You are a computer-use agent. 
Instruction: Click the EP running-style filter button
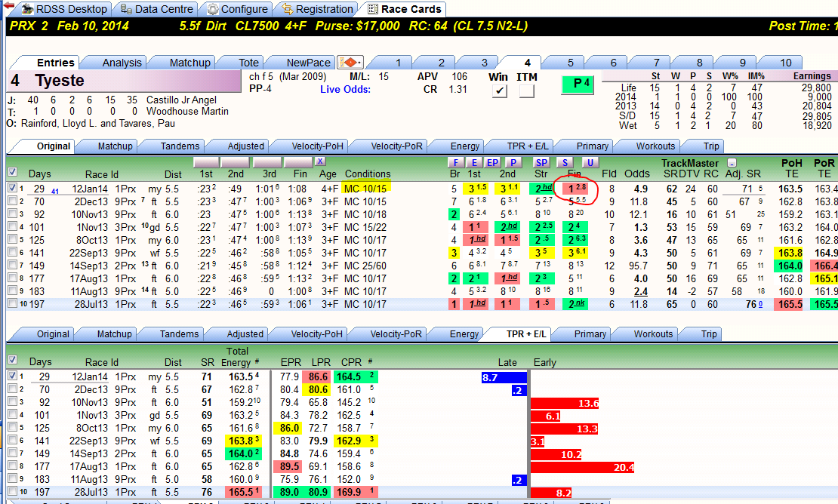492,163
